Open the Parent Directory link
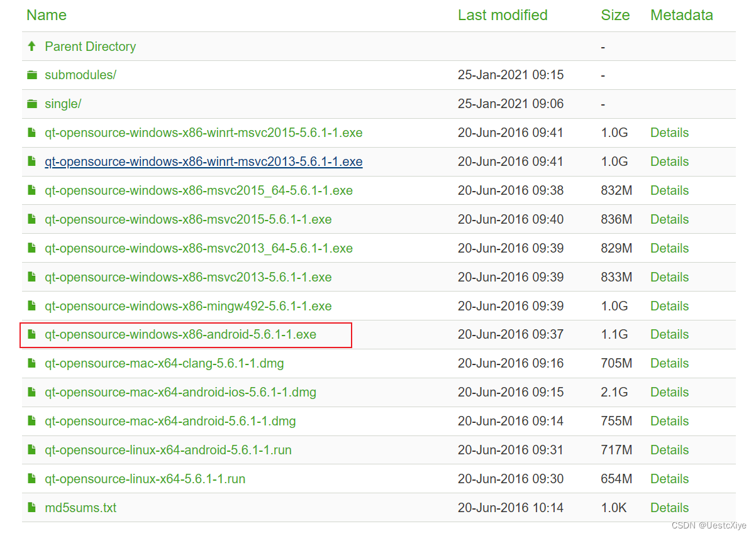The height and width of the screenshot is (536, 756). 90,46
